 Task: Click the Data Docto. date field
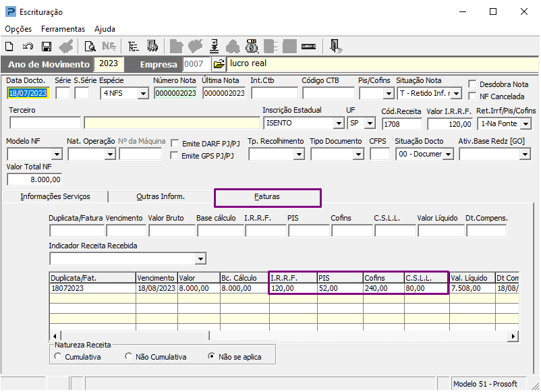pos(28,93)
